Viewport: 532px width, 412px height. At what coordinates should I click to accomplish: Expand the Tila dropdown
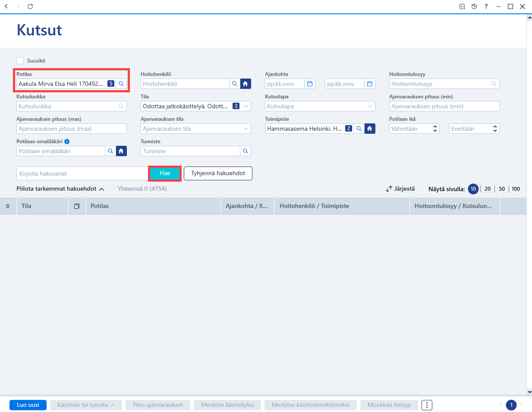[246, 106]
